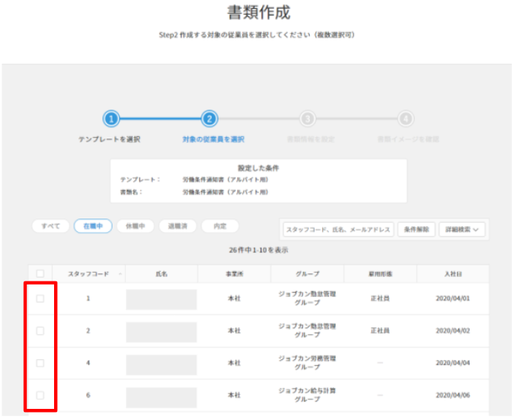Toggle the select-all checkbox in table header
The image size is (517, 420).
40,273
